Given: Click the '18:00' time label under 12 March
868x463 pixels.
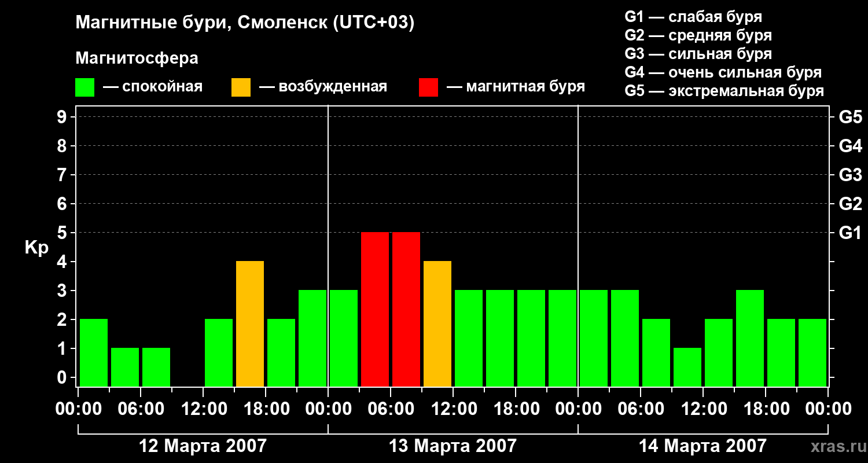Looking at the screenshot, I should (x=266, y=409).
